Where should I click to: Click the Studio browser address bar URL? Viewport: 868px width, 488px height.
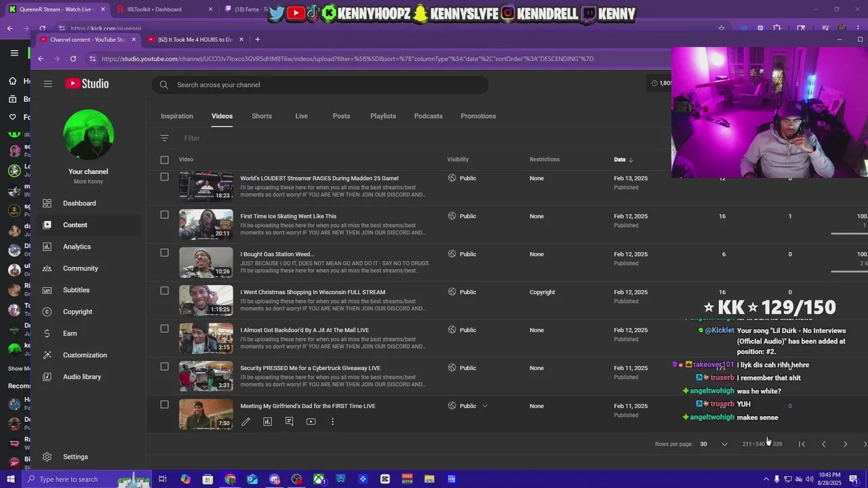[x=347, y=59]
